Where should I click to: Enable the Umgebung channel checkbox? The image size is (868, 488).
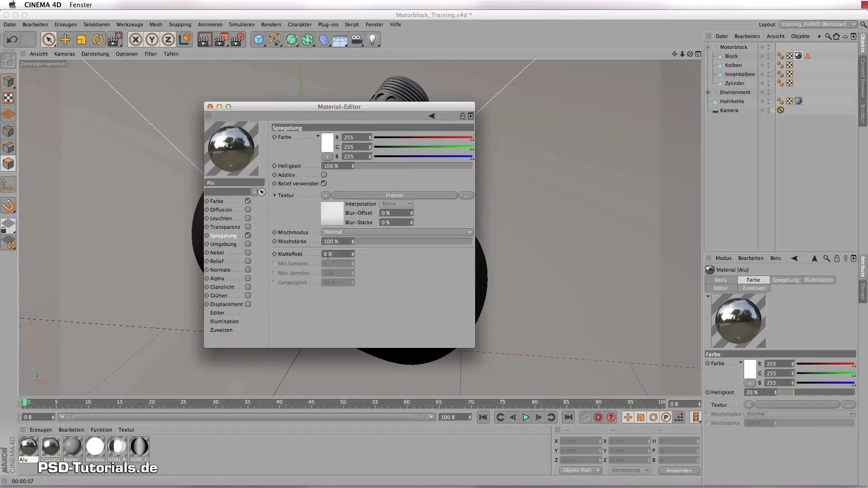[248, 244]
